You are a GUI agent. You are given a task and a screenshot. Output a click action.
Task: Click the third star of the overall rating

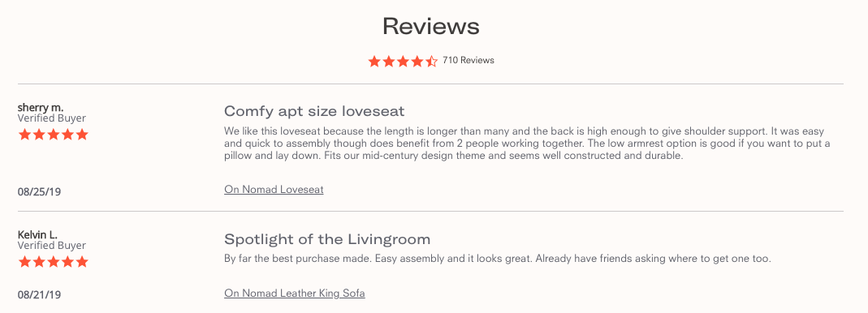pos(403,61)
